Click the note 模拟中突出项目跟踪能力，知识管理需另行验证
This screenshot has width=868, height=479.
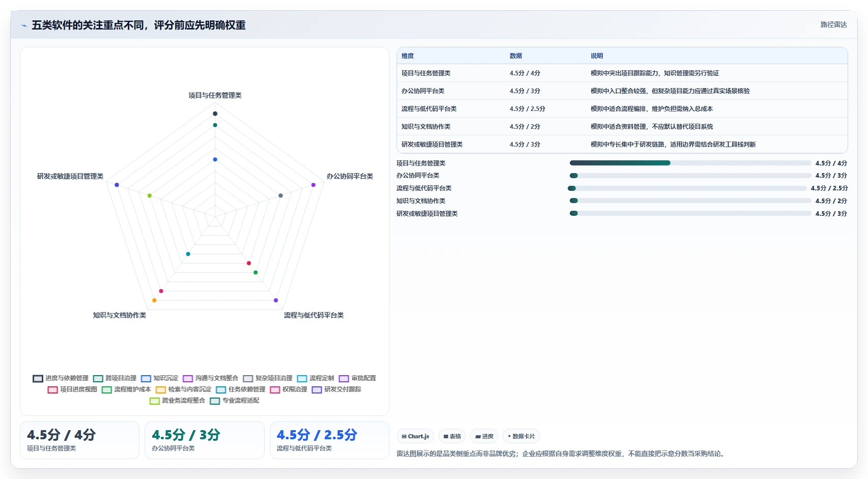[655, 73]
